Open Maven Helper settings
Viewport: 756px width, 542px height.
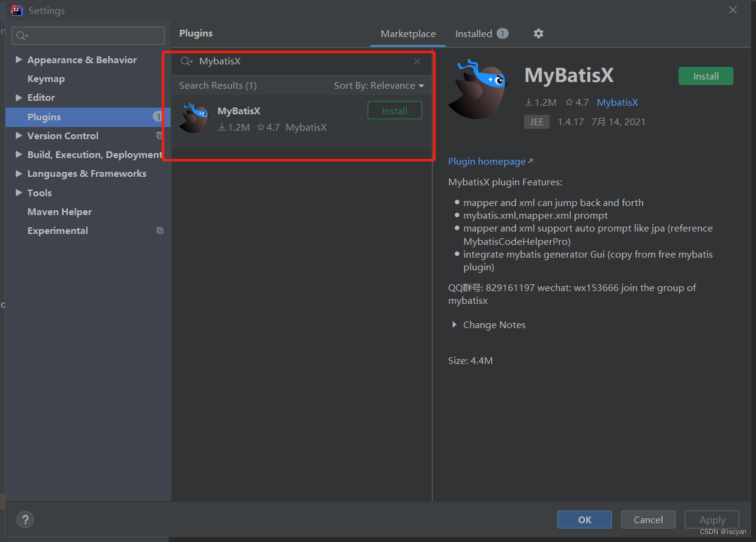point(60,211)
